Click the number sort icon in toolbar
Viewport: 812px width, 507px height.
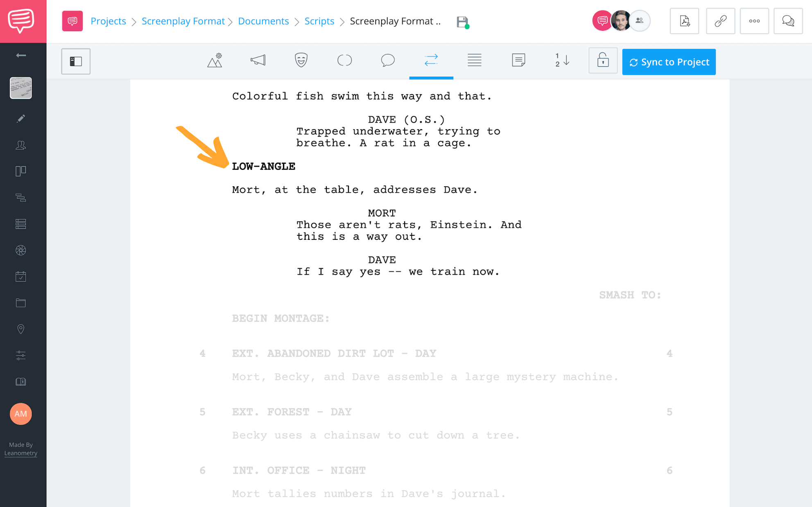point(561,61)
